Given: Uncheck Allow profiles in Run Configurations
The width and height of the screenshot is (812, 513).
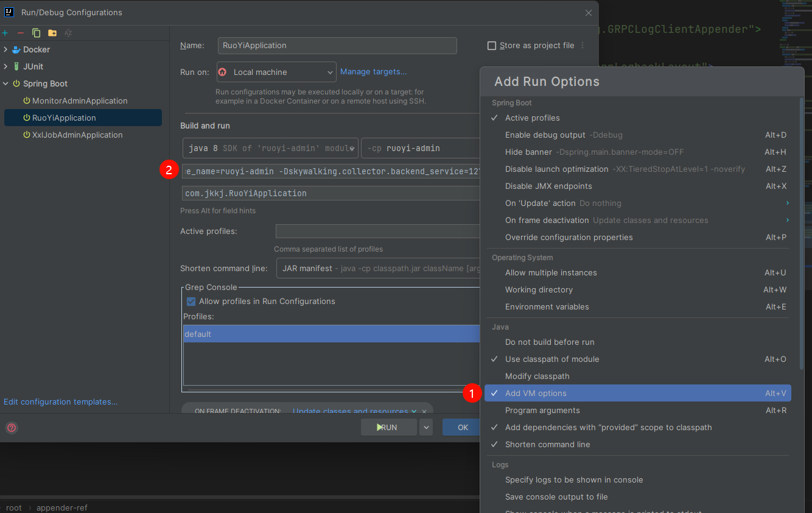Looking at the screenshot, I should click(192, 302).
